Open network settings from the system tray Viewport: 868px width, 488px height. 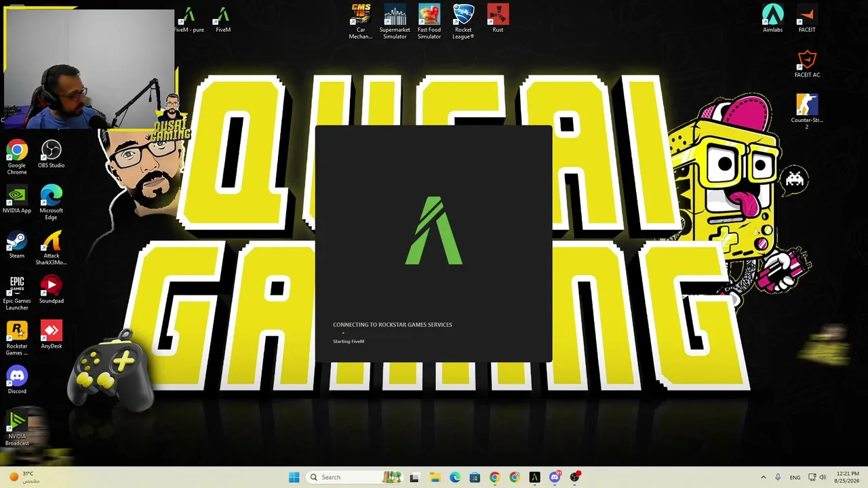point(812,477)
